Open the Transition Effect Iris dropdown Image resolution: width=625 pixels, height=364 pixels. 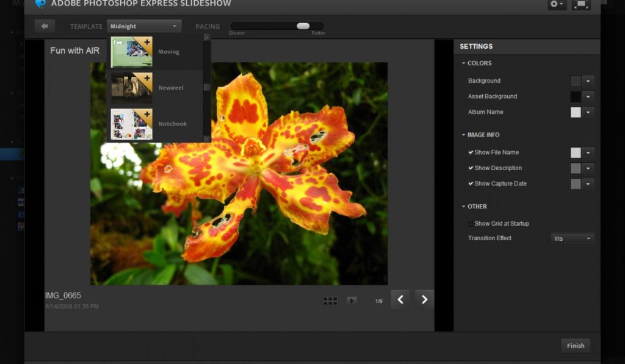pyautogui.click(x=572, y=238)
